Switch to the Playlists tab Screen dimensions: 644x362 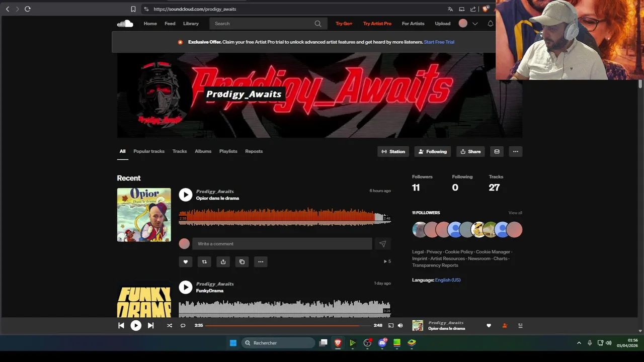228,151
